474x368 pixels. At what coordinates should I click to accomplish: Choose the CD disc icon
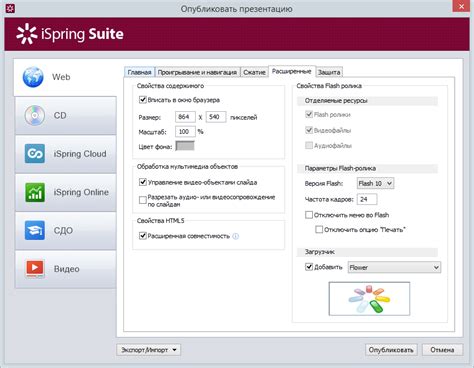click(x=35, y=115)
